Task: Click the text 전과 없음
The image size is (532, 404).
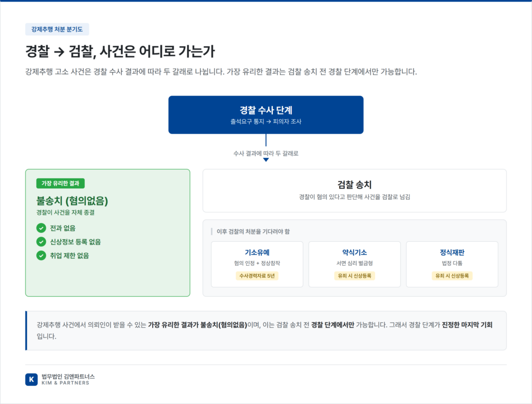Action: 63,228
